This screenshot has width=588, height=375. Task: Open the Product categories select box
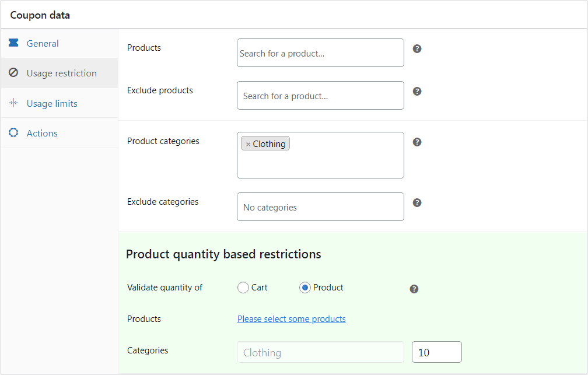coord(320,155)
